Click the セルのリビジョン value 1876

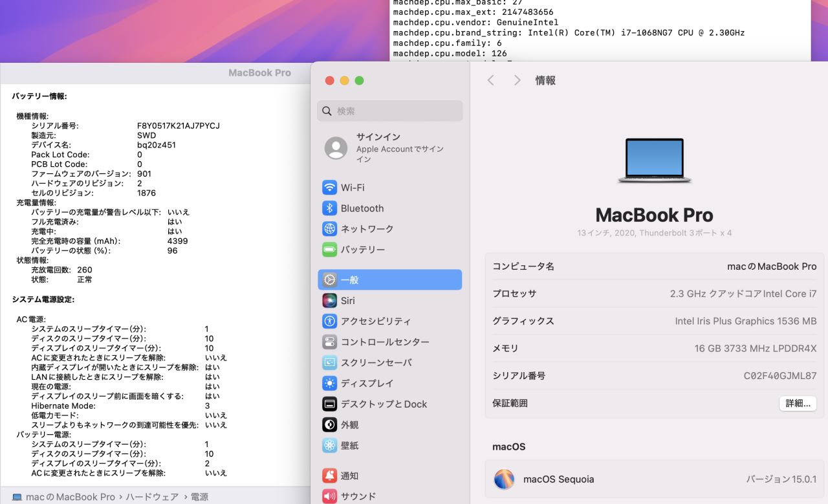[146, 193]
